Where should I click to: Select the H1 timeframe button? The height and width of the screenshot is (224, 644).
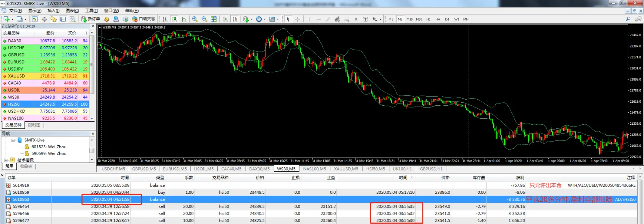point(428,19)
